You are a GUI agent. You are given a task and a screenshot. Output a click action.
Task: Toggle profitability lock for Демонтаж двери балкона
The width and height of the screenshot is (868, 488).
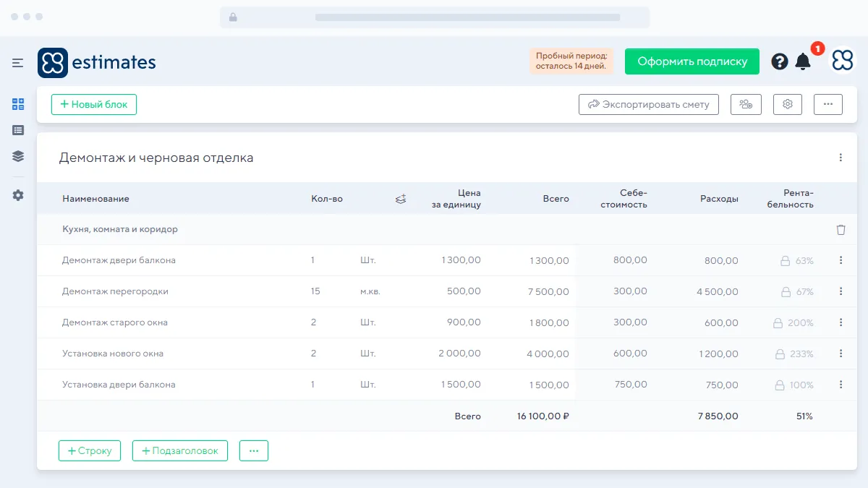(785, 261)
